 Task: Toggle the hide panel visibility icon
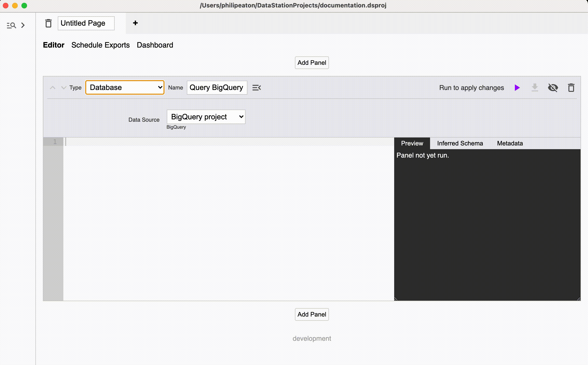point(553,87)
